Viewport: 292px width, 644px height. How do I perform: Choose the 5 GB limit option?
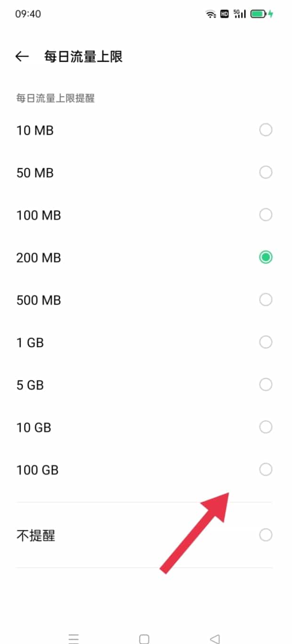266,385
